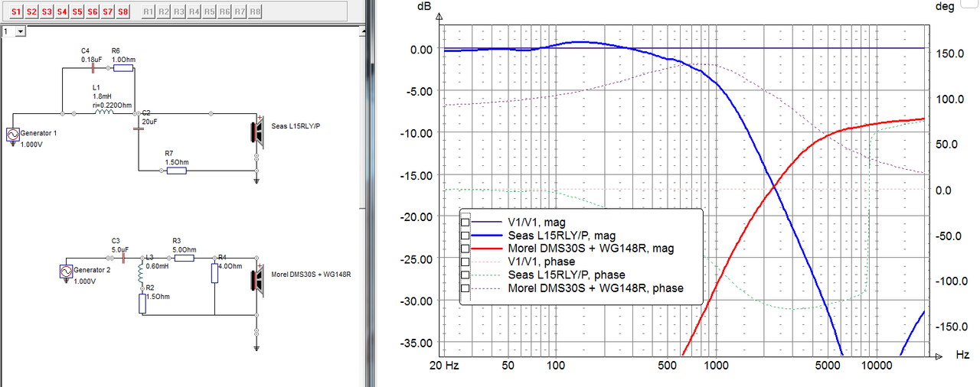
Task: Toggle Morel DMS30S + WG148R phase checkbox
Action: coord(465,288)
